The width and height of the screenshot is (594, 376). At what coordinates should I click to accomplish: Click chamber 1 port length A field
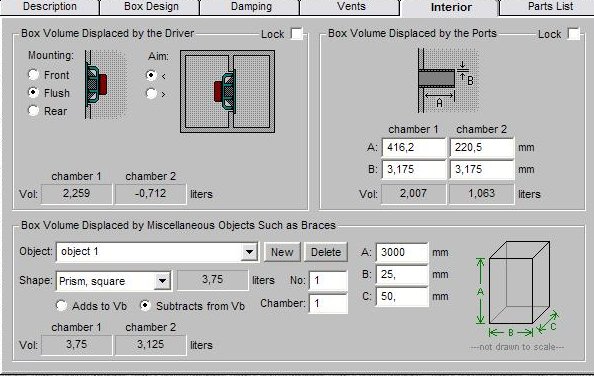coord(414,147)
